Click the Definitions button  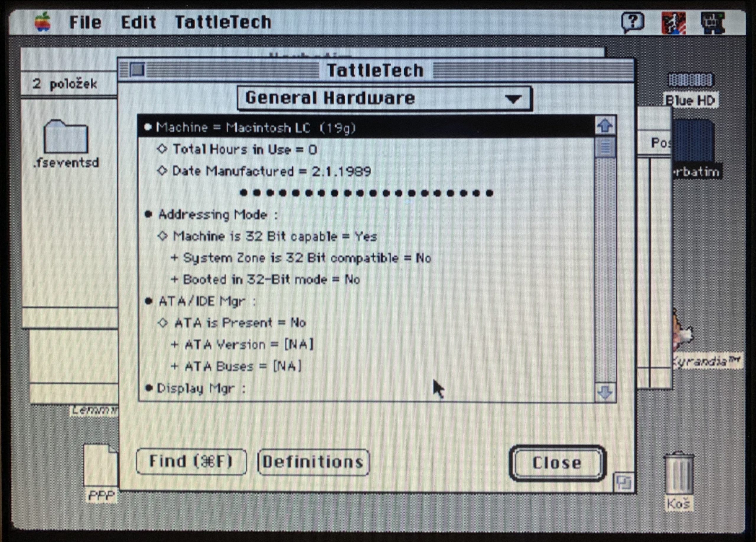click(313, 462)
